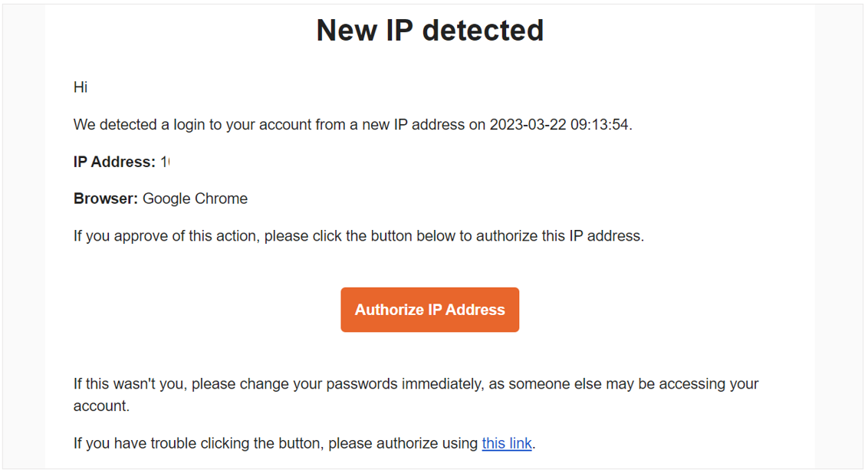This screenshot has height=473, width=868.
Task: Click the partially hidden IP address value
Action: pyautogui.click(x=165, y=162)
